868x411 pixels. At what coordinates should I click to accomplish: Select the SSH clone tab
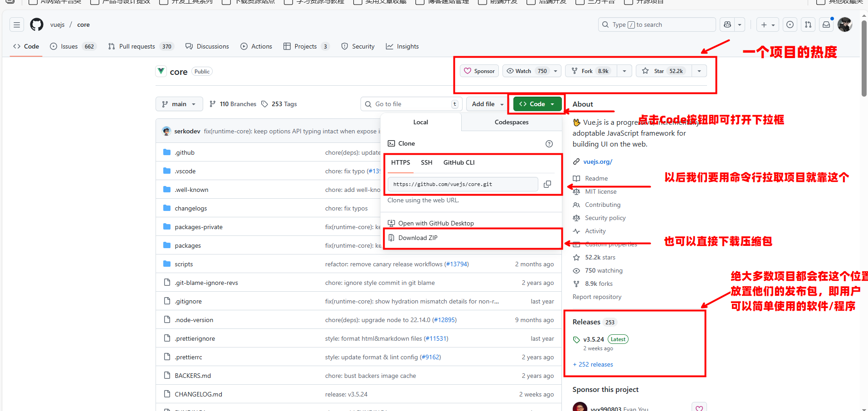tap(426, 162)
